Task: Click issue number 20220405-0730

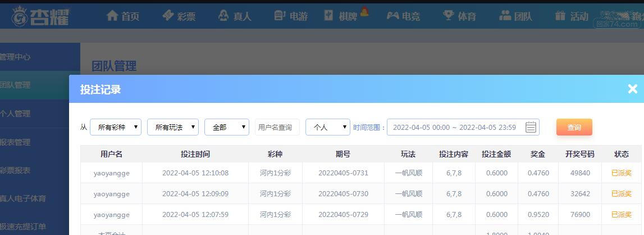Action: point(343,193)
